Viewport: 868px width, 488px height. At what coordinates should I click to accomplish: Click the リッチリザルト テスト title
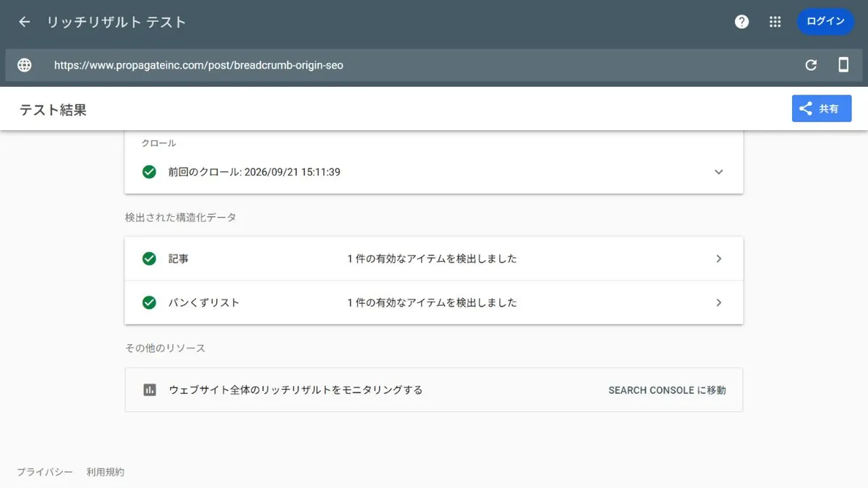click(x=116, y=22)
